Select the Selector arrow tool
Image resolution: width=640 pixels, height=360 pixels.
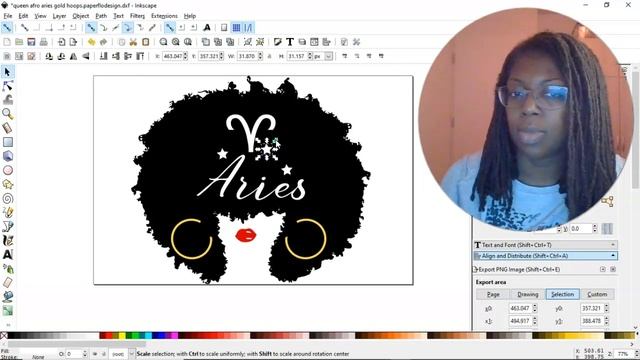tap(7, 72)
